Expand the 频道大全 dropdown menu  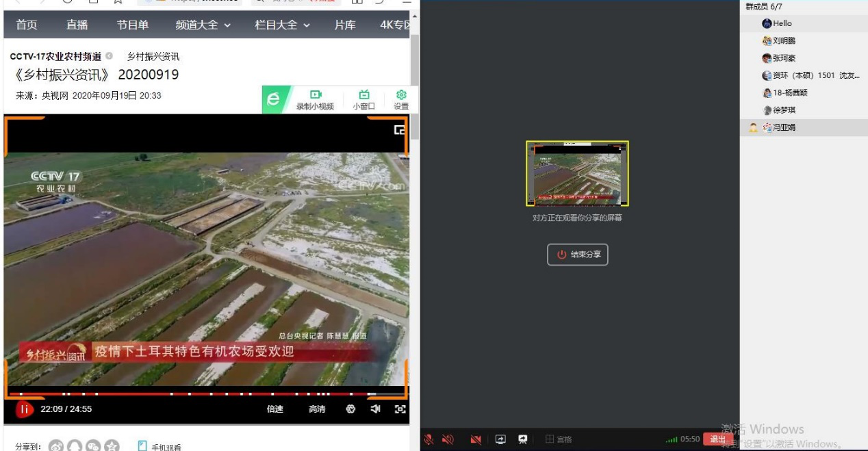tap(203, 25)
